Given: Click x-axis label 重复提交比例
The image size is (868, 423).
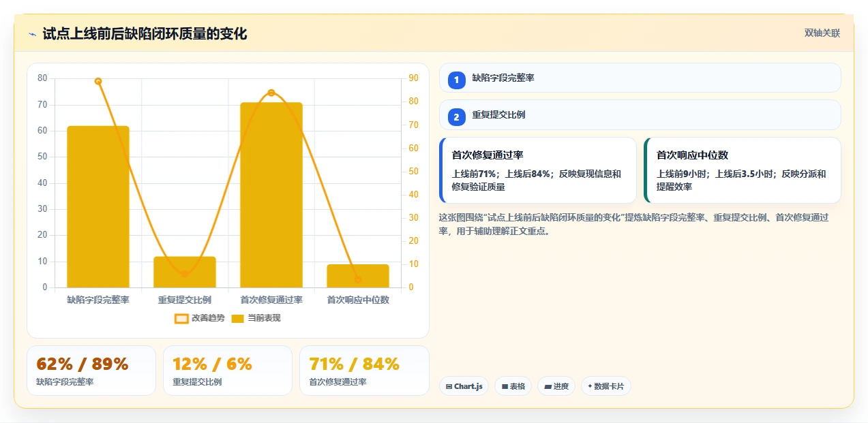Looking at the screenshot, I should click(x=185, y=300).
